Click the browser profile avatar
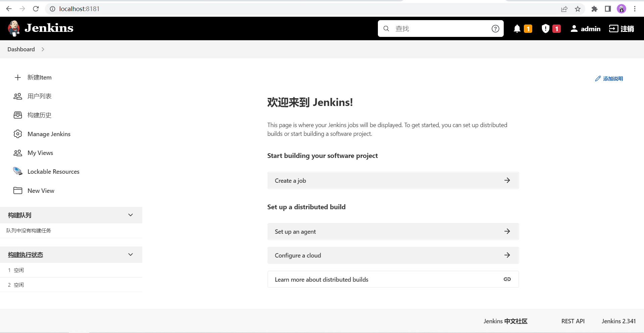Screen dimensions: 644x333 click(x=621, y=9)
